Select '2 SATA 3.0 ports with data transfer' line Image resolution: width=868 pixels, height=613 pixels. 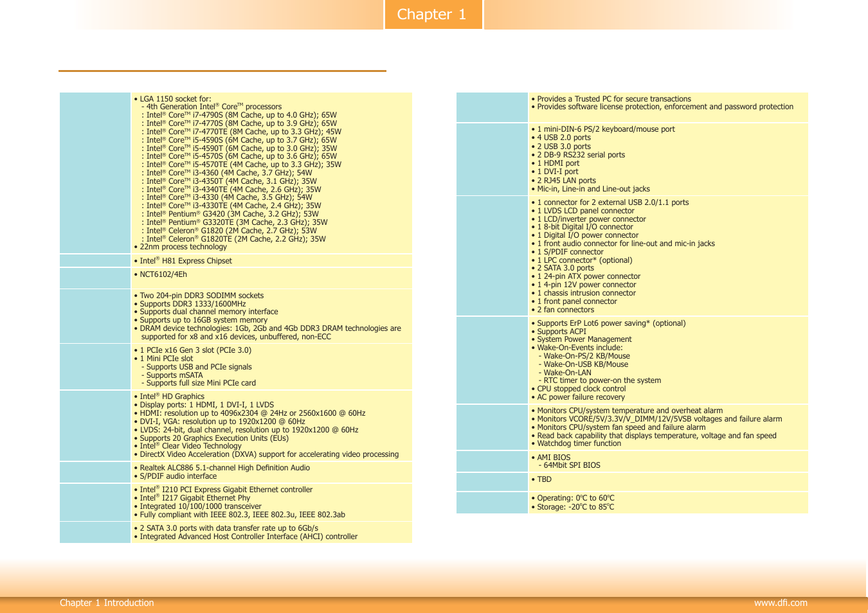click(x=226, y=528)
